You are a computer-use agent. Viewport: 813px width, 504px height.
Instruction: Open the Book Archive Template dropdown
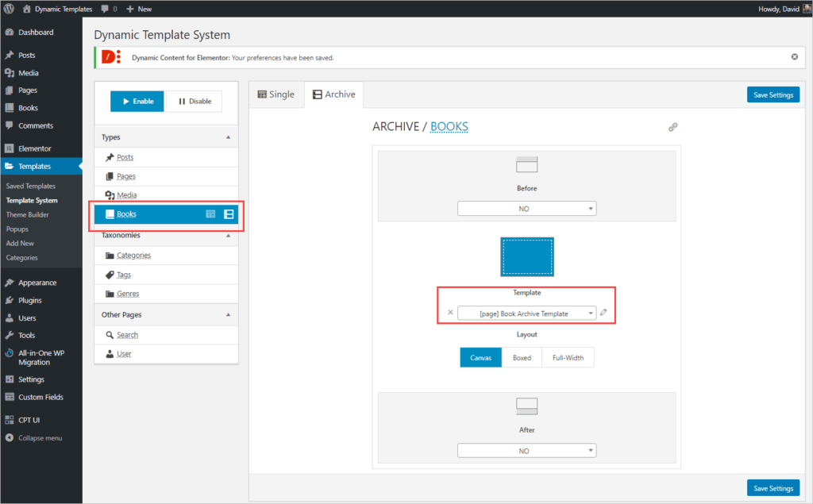[x=526, y=314]
